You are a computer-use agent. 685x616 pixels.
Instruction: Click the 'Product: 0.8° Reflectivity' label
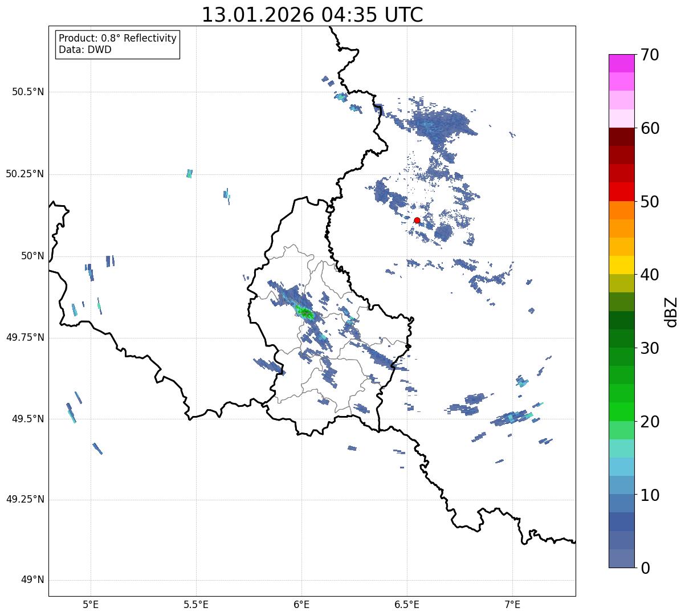coord(118,38)
